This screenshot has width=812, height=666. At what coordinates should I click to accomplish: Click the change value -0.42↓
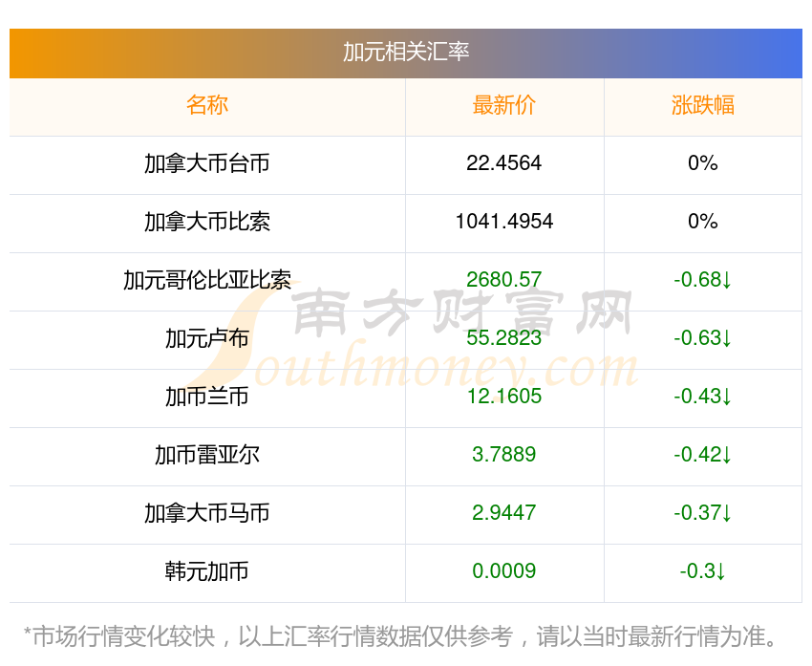pyautogui.click(x=703, y=455)
